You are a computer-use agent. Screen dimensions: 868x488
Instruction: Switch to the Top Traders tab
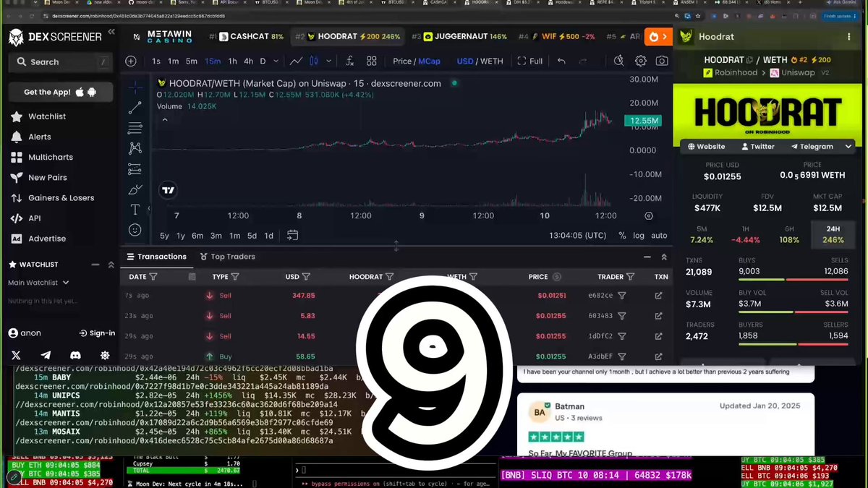[x=227, y=257]
